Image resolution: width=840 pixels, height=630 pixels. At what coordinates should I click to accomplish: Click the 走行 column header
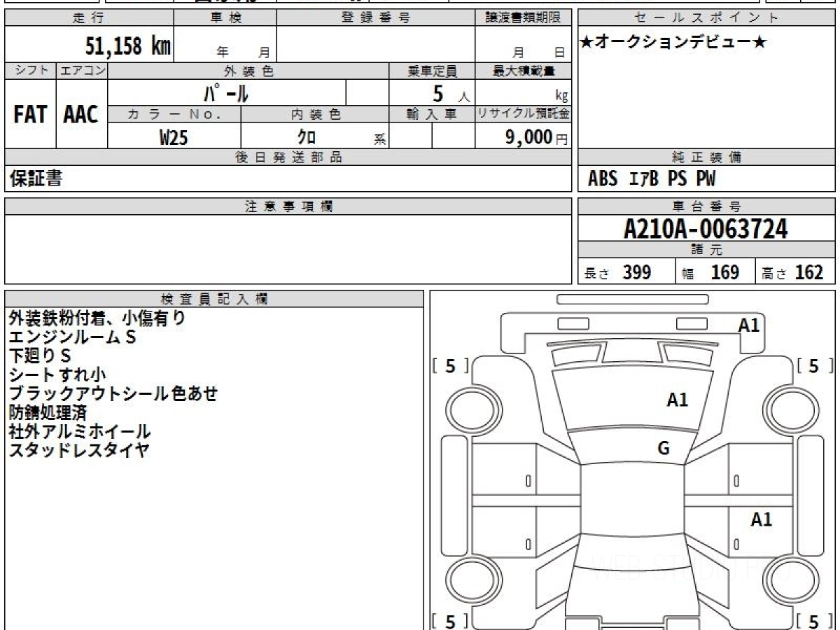point(89,18)
